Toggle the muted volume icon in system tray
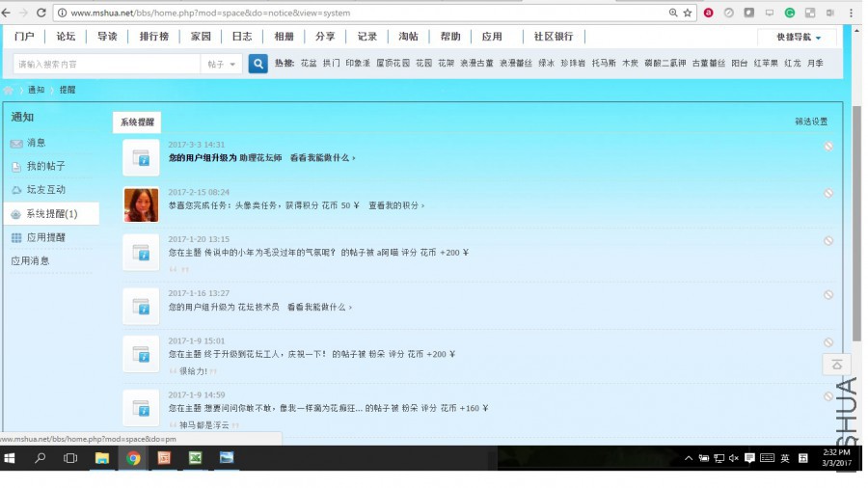Viewport: 868px width, 488px height. (x=734, y=458)
